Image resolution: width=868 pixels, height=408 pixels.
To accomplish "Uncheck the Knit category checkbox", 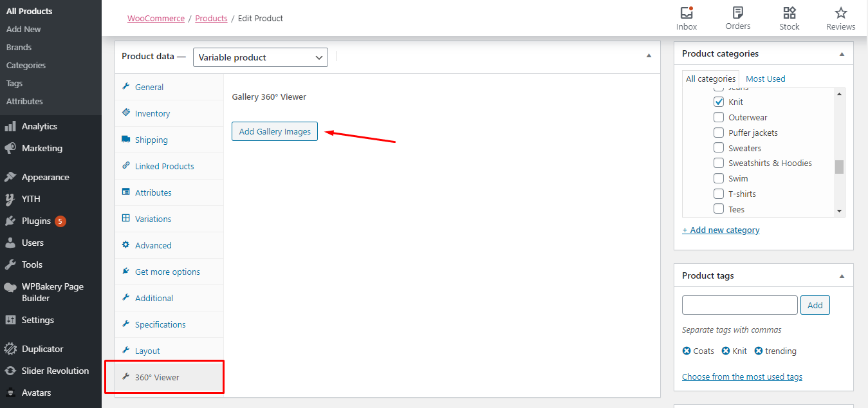I will [719, 102].
